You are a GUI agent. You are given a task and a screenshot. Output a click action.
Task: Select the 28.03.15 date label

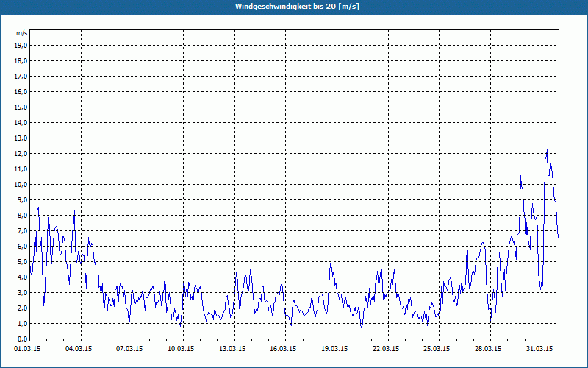pyautogui.click(x=488, y=349)
